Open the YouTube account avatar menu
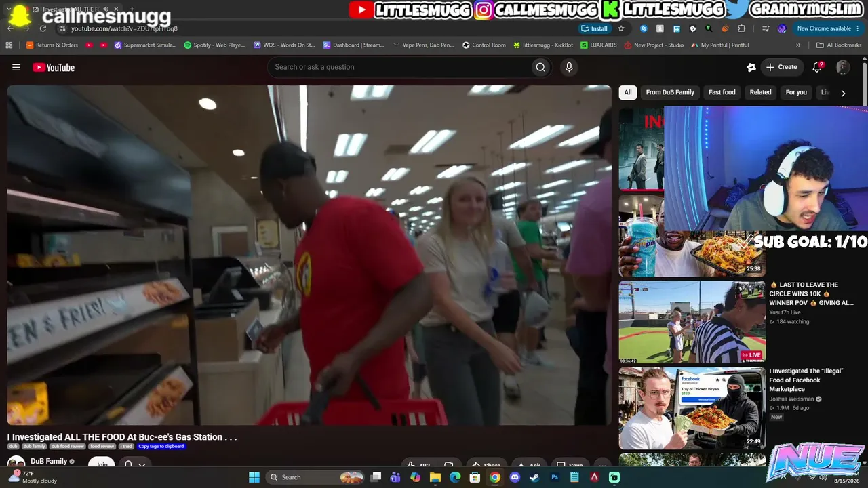 coord(843,67)
